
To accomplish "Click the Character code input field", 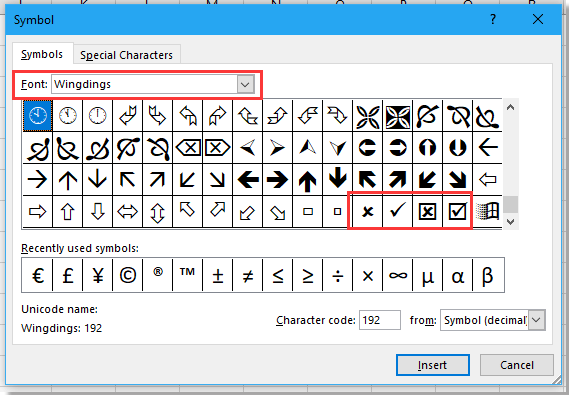I will [x=380, y=320].
